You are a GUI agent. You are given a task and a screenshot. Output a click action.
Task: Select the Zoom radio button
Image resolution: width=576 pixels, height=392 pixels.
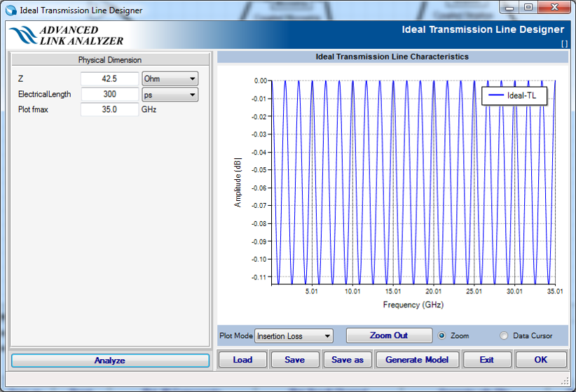[x=442, y=336]
